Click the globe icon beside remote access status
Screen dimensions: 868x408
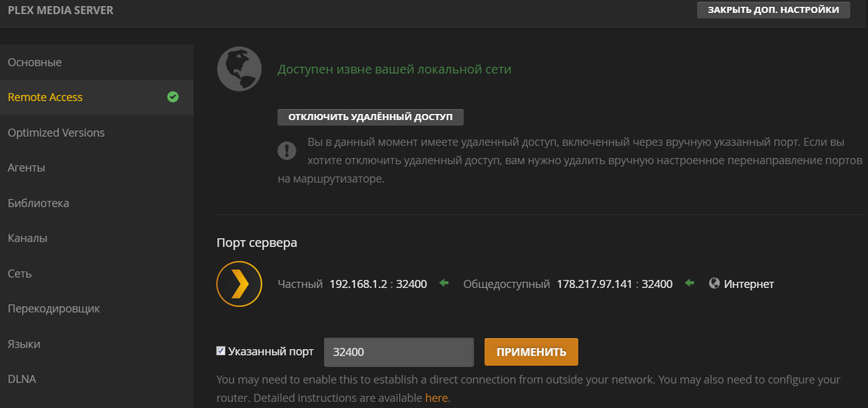(239, 69)
